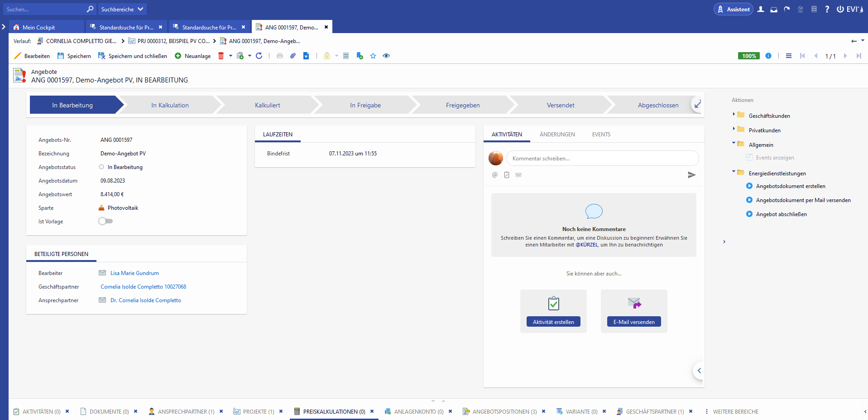Click the blue info icon
This screenshot has width=868, height=420.
point(768,56)
